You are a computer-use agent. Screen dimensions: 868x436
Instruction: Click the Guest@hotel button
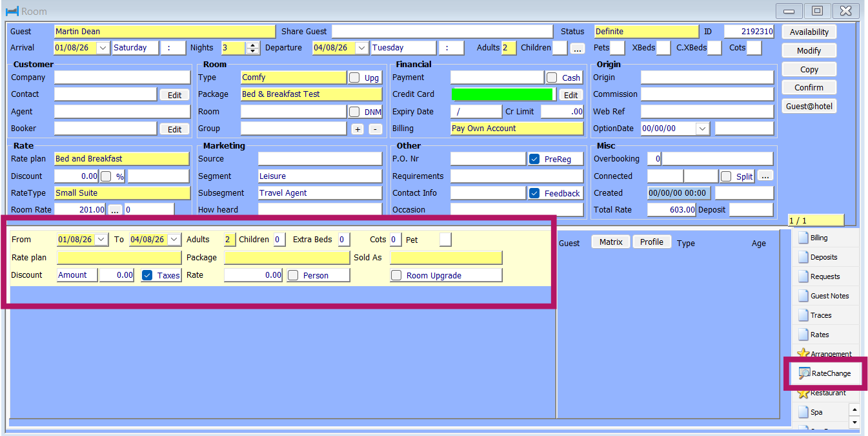pyautogui.click(x=809, y=106)
